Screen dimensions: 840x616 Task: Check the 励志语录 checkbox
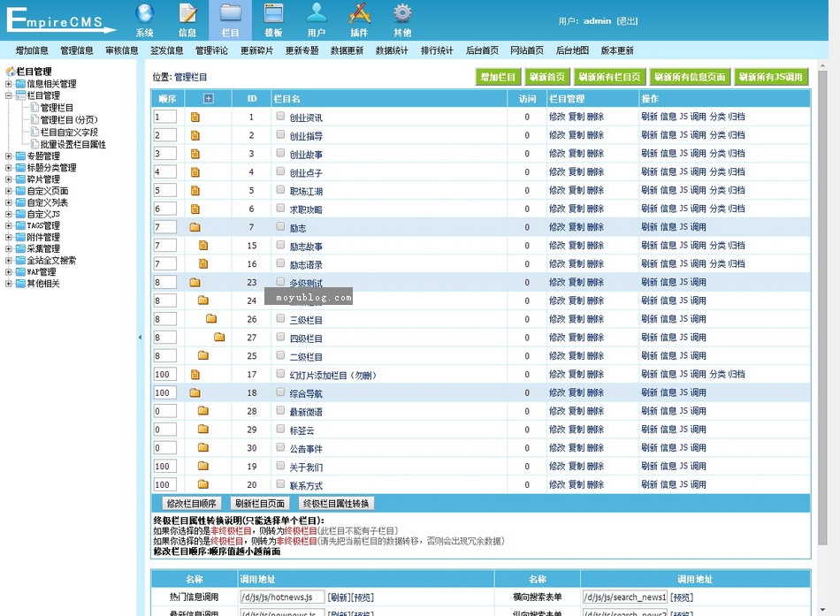click(280, 263)
